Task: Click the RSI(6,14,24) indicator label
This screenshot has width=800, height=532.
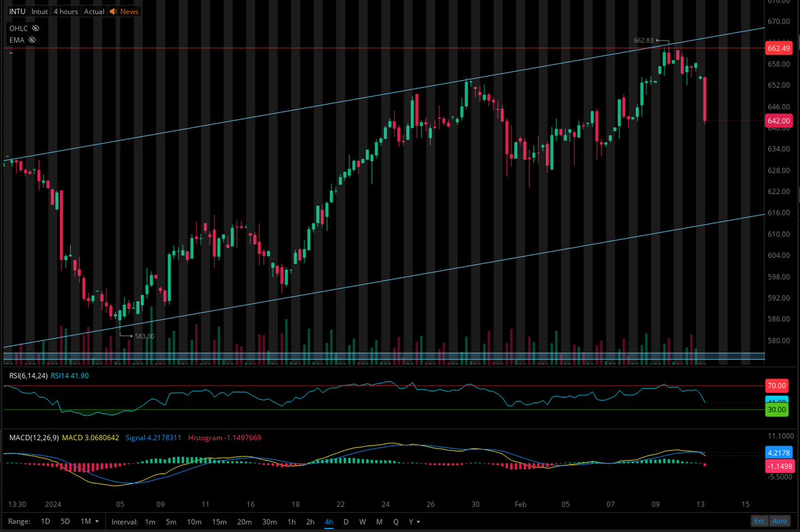Action: coord(29,376)
